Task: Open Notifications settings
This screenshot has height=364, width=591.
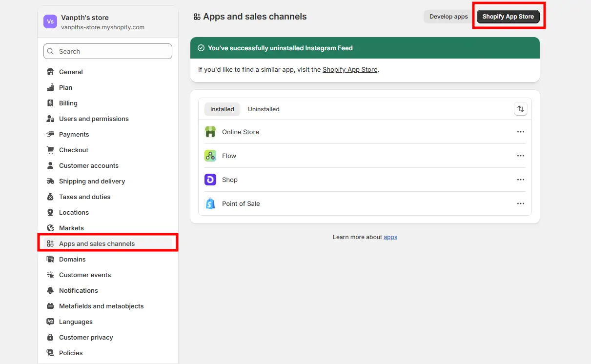Action: point(108,290)
